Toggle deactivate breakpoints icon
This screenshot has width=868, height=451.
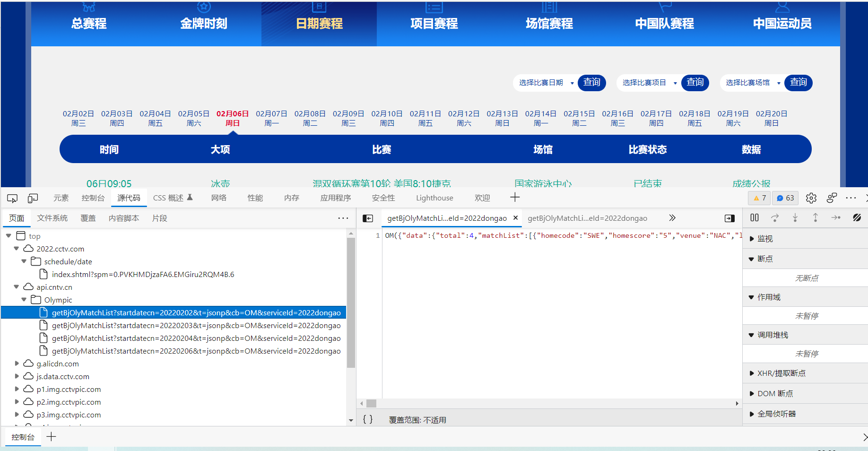(857, 218)
